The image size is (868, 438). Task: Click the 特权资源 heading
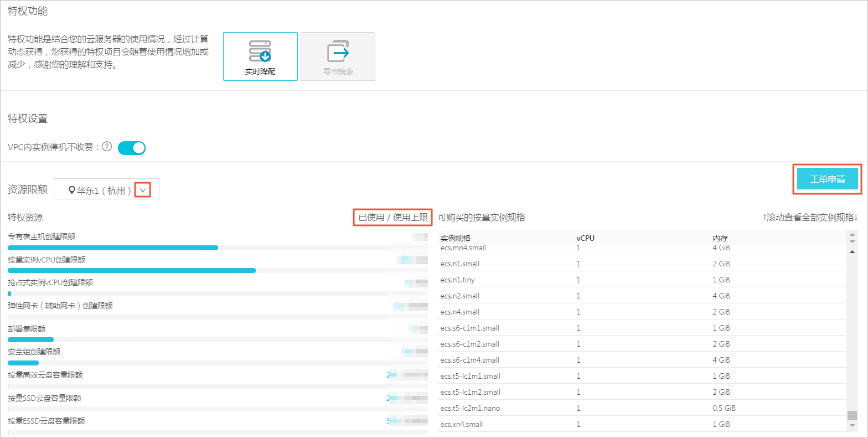point(25,218)
